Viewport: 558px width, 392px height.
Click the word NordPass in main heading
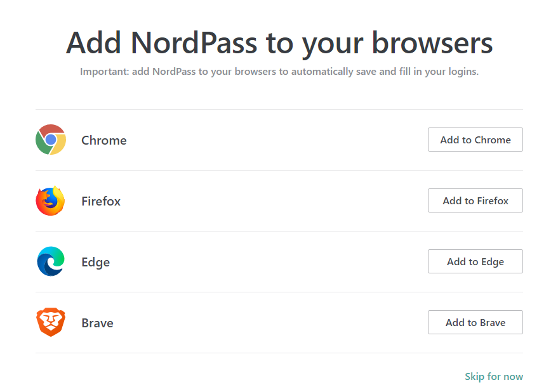pos(194,42)
